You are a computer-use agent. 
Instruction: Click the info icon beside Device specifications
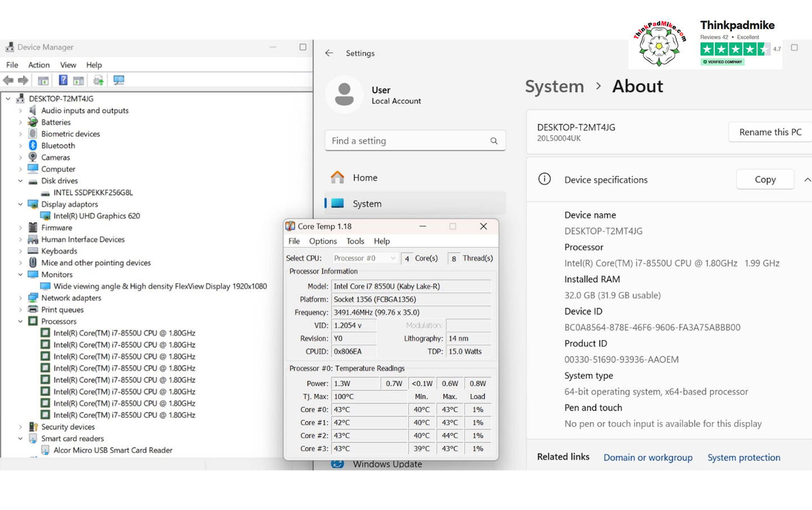click(x=545, y=179)
